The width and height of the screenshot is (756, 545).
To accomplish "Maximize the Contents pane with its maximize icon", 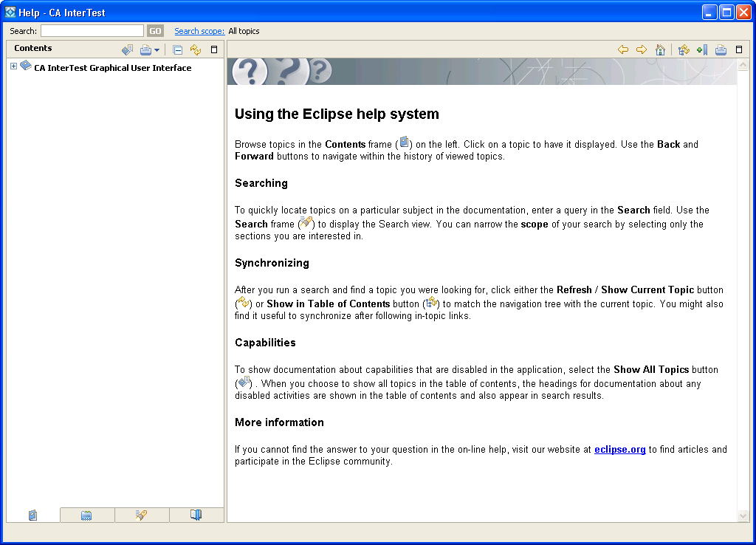I will click(x=213, y=49).
